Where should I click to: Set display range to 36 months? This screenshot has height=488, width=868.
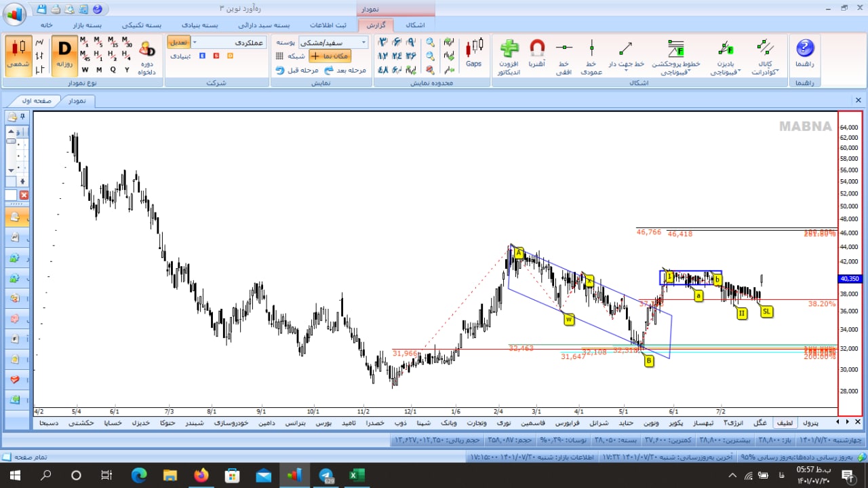point(411,56)
